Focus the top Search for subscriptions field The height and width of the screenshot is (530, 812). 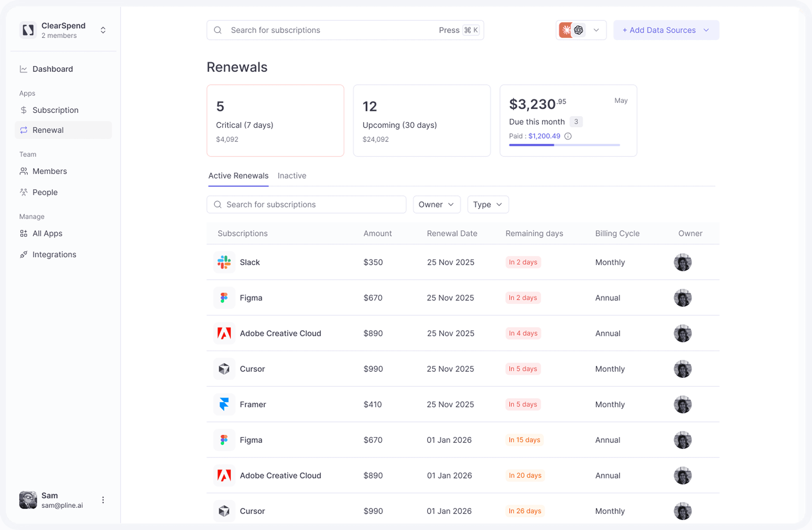(x=345, y=30)
